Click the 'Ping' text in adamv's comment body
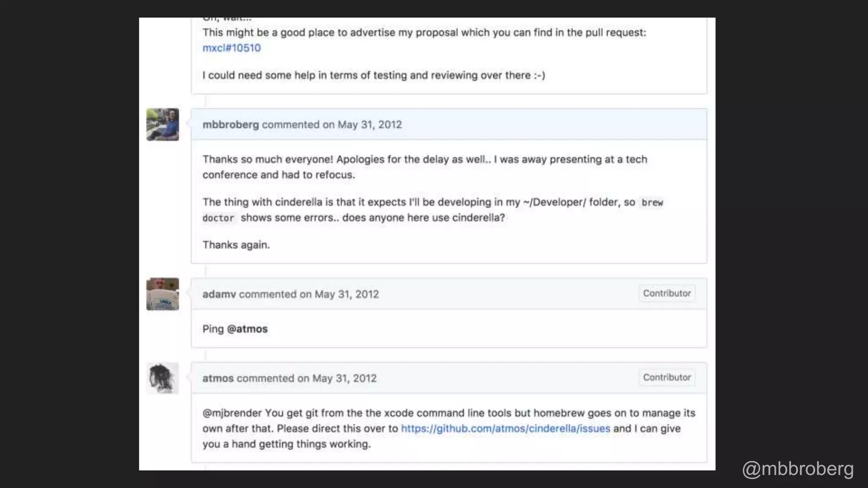This screenshot has width=868, height=488. pyautogui.click(x=213, y=329)
